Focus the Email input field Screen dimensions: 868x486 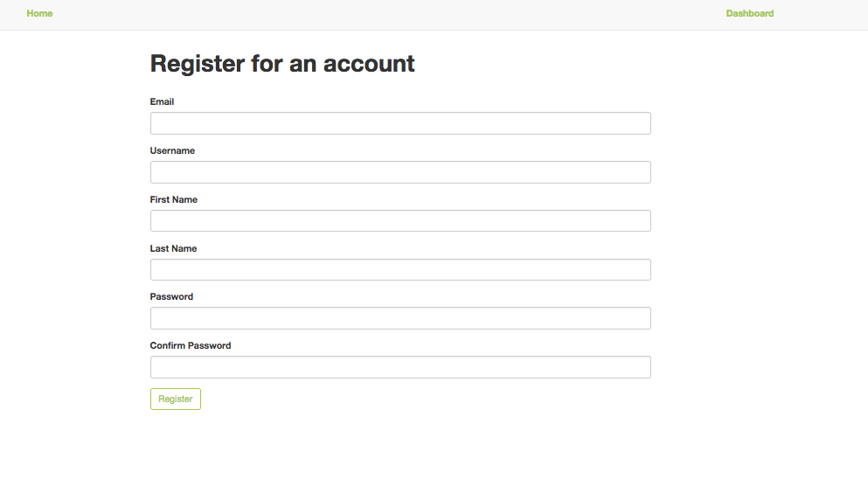[x=400, y=123]
